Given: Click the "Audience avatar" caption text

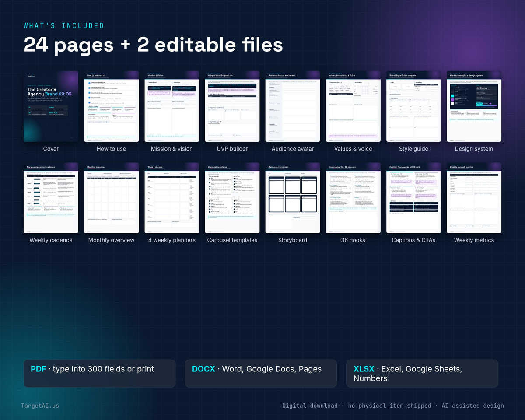Looking at the screenshot, I should tap(293, 149).
